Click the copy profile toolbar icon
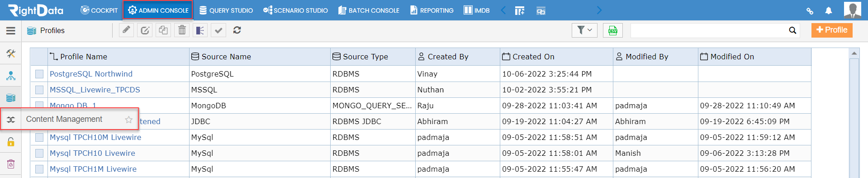868x178 pixels. click(163, 30)
